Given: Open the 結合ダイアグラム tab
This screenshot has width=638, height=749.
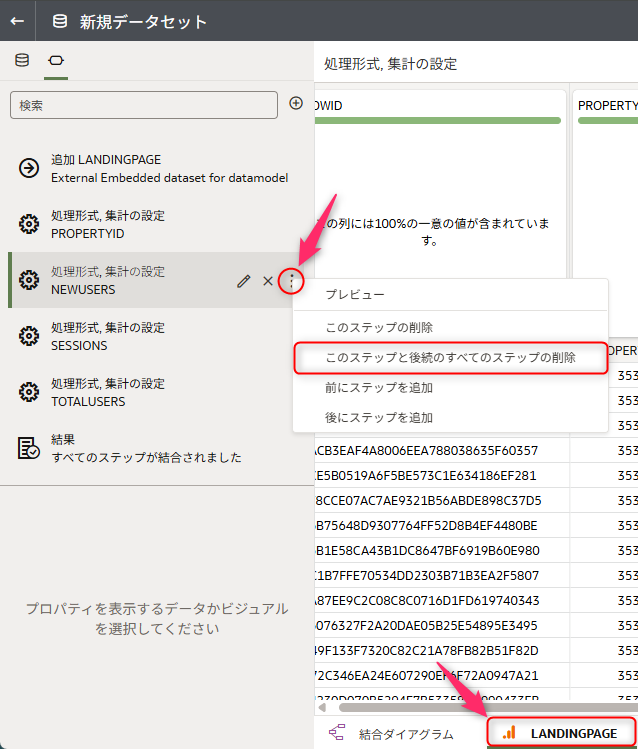Looking at the screenshot, I should (x=392, y=733).
